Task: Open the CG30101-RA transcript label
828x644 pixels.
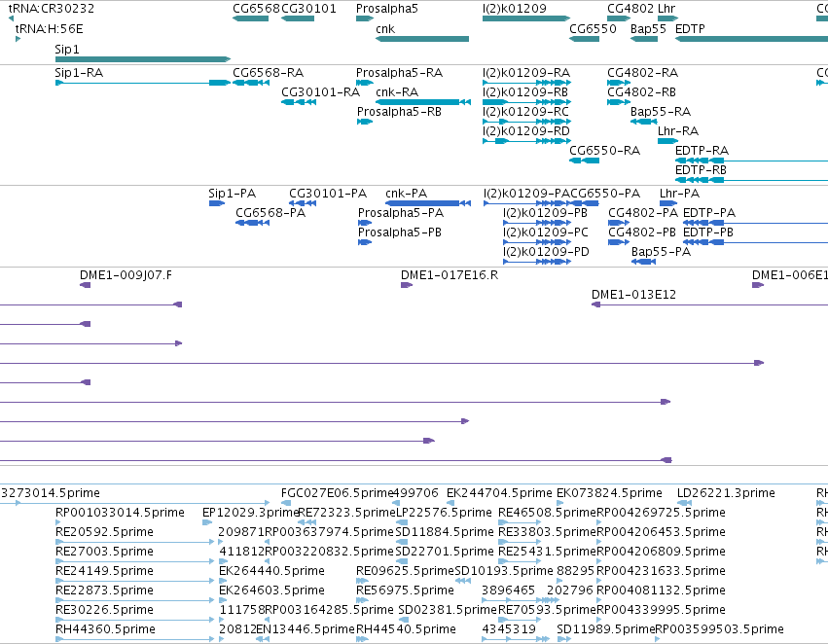Action: (320, 91)
